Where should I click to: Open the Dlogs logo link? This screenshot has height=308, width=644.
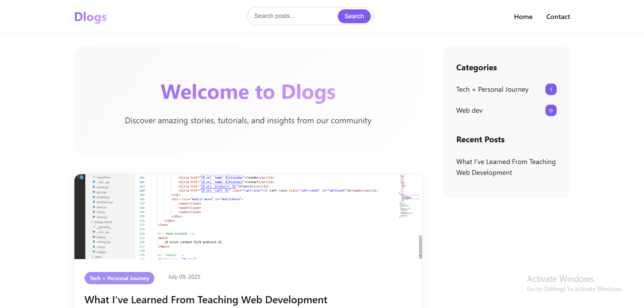[90, 17]
